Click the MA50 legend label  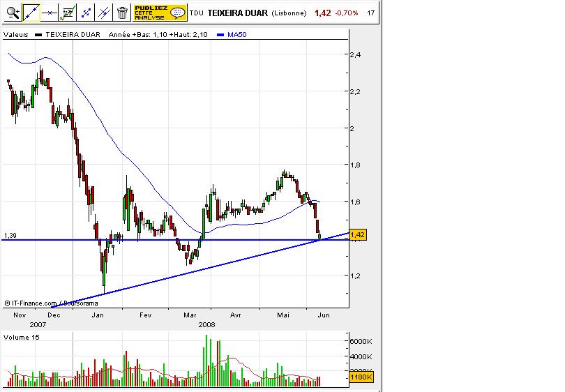click(237, 35)
